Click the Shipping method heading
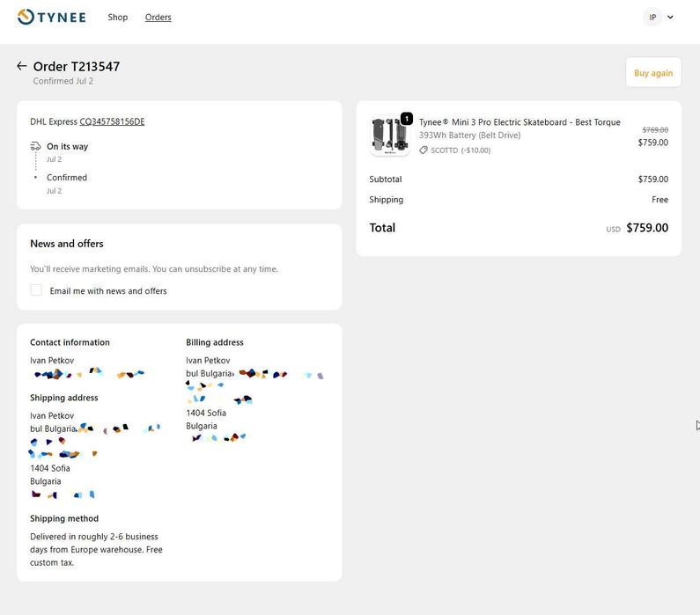The width and height of the screenshot is (700, 615). 64,519
